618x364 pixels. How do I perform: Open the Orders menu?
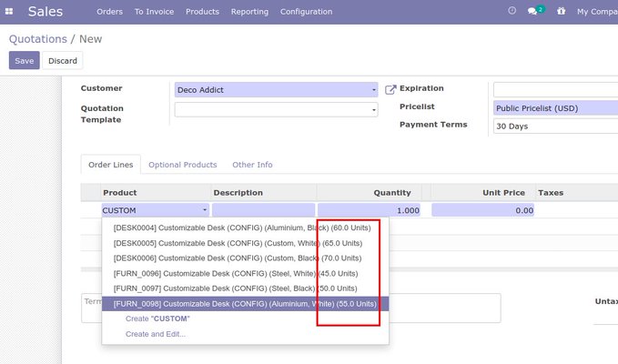pyautogui.click(x=109, y=12)
